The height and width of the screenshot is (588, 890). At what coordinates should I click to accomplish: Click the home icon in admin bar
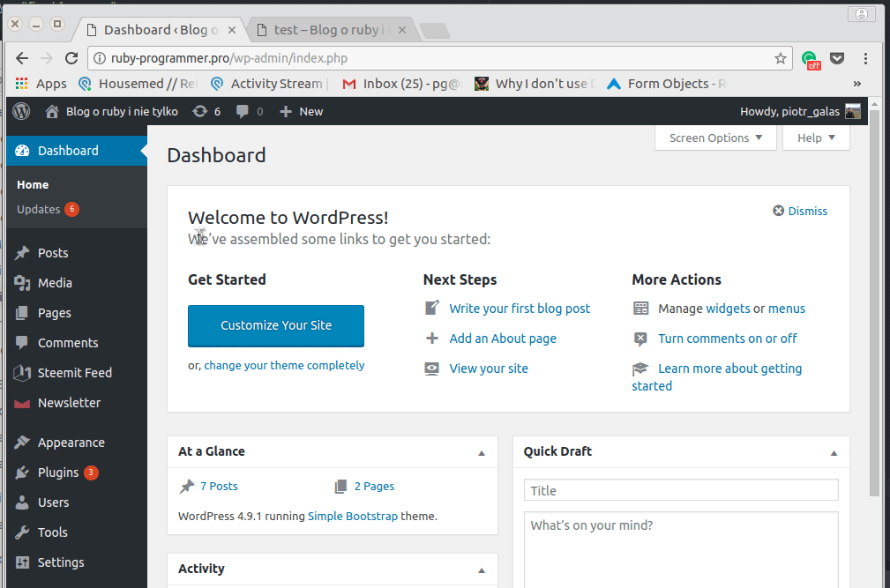tap(52, 111)
